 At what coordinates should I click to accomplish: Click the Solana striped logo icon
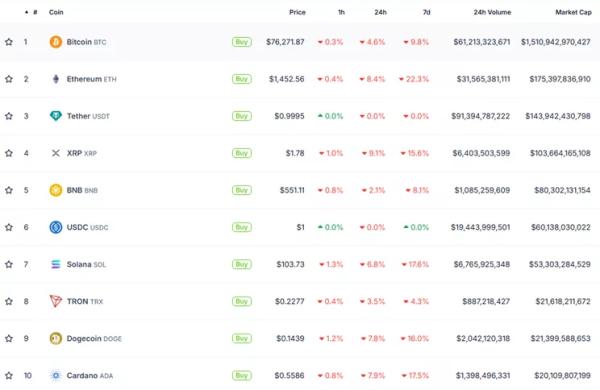[56, 264]
